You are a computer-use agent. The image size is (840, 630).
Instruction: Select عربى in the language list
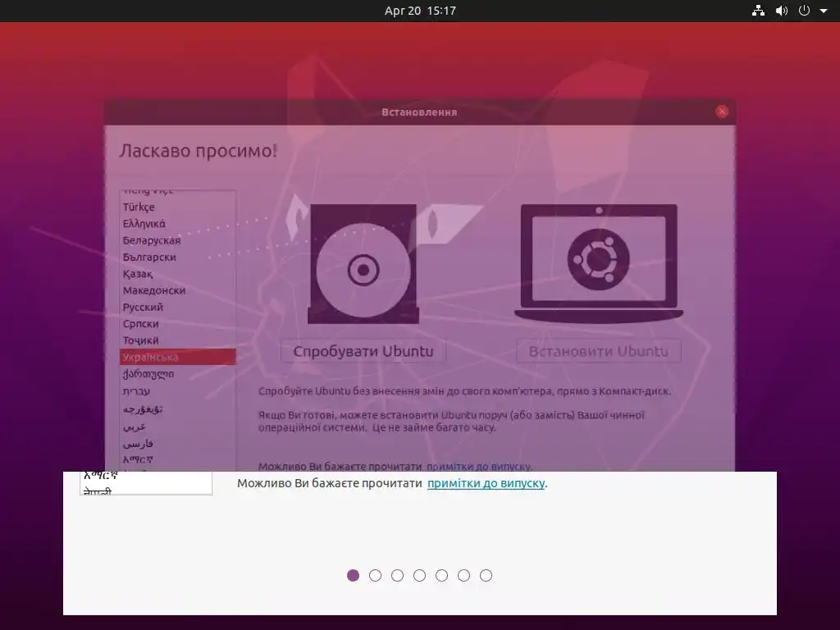click(178, 427)
